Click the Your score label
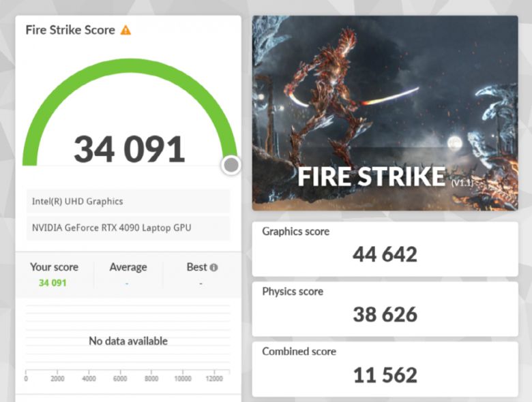This screenshot has height=402, width=532. pos(54,267)
